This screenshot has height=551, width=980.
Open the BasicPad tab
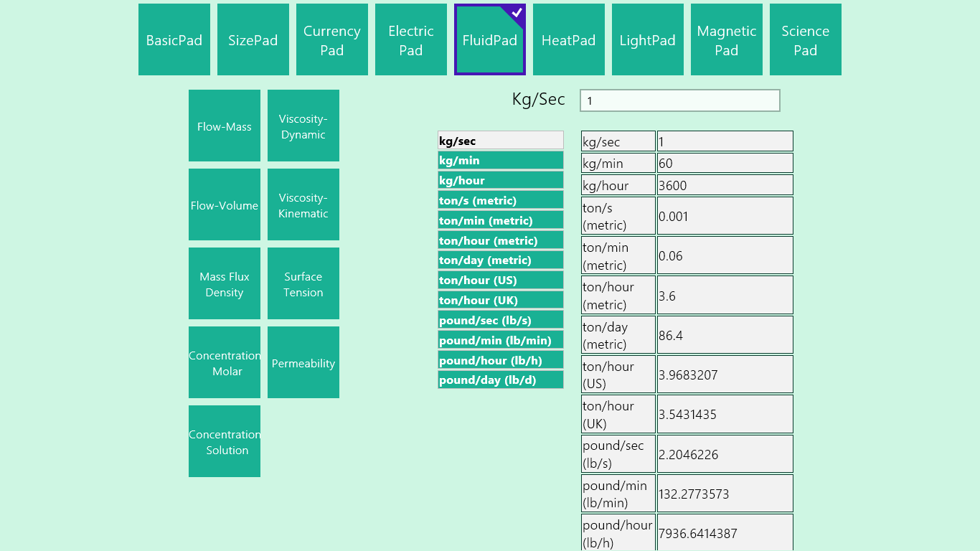tap(174, 39)
